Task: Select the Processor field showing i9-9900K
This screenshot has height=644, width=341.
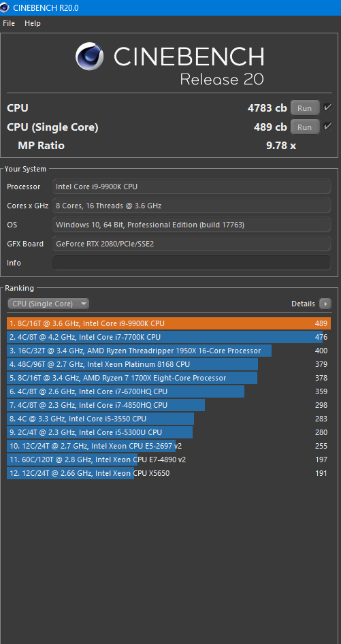Action: click(x=191, y=187)
